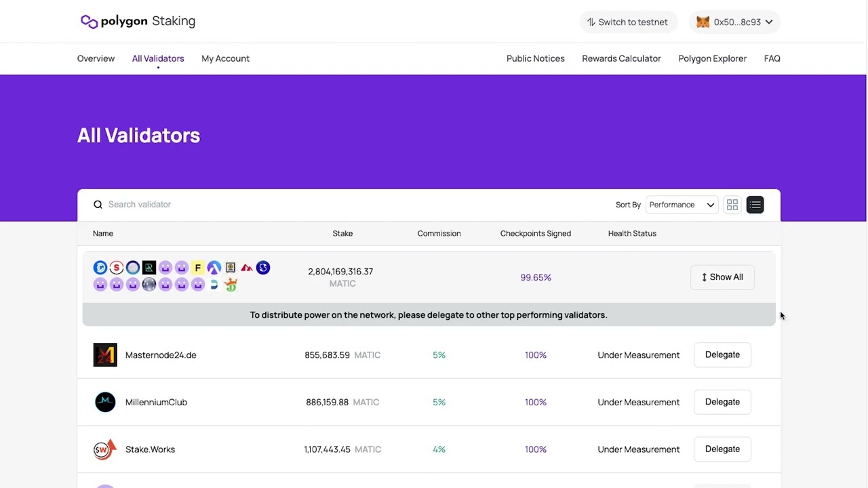Click the MillenniumClub validator name
Image resolution: width=868 pixels, height=488 pixels.
point(156,402)
